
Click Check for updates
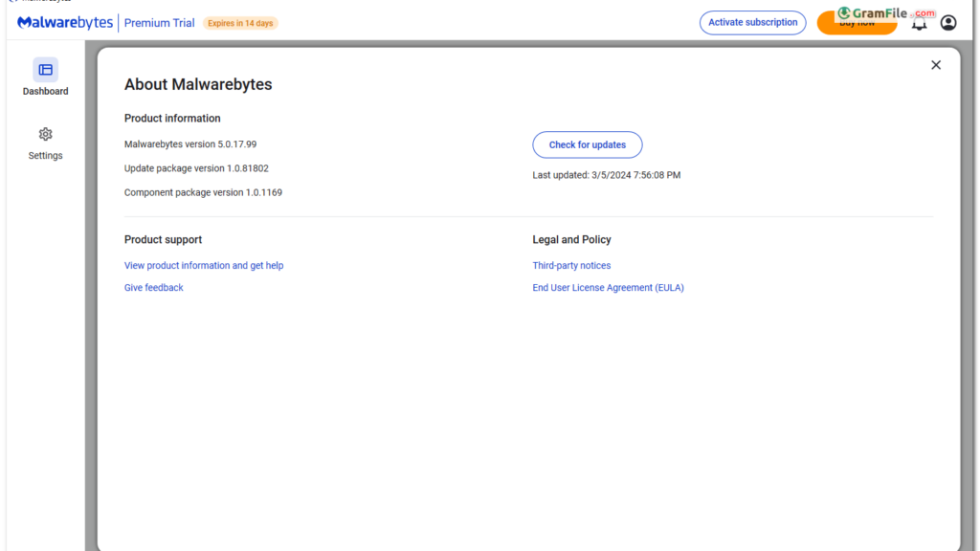587,145
